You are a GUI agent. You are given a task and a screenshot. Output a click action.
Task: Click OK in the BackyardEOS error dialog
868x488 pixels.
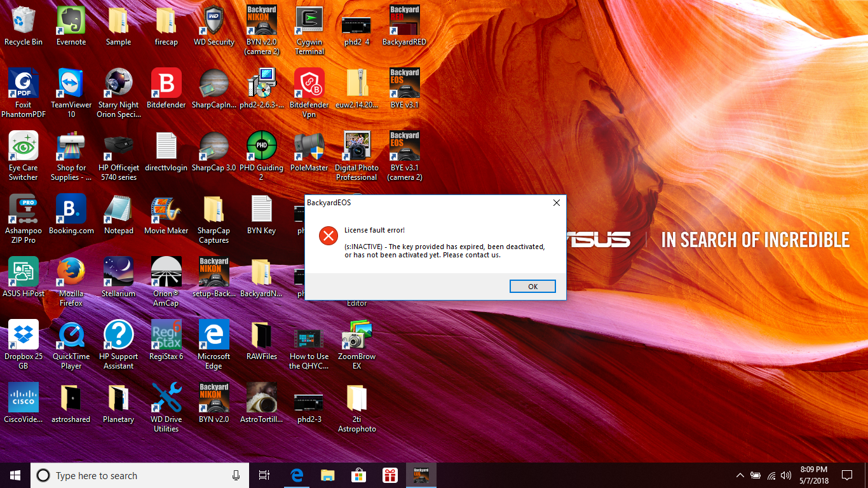tap(532, 287)
